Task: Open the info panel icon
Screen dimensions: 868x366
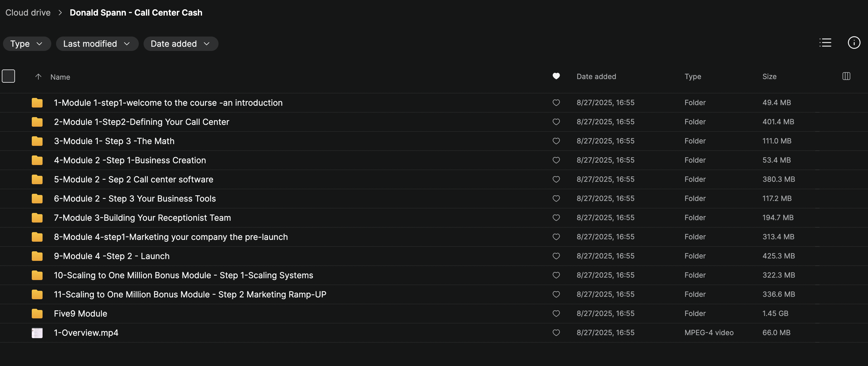Action: (x=854, y=43)
